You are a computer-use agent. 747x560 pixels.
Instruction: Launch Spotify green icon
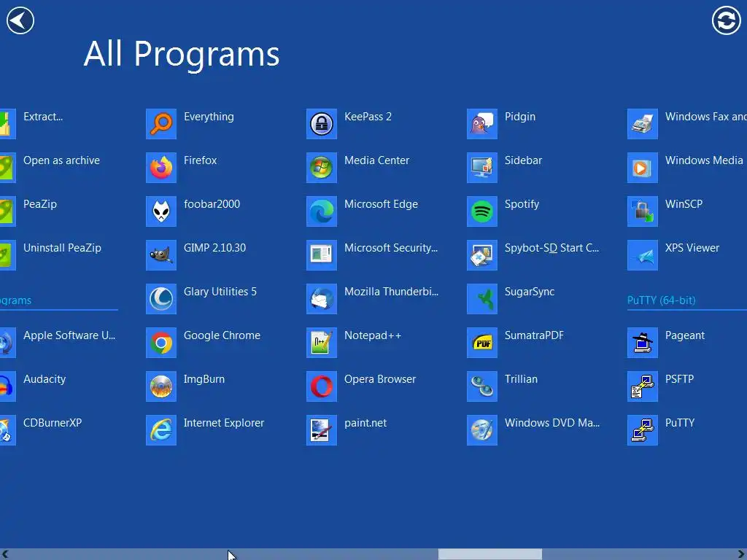click(x=482, y=211)
